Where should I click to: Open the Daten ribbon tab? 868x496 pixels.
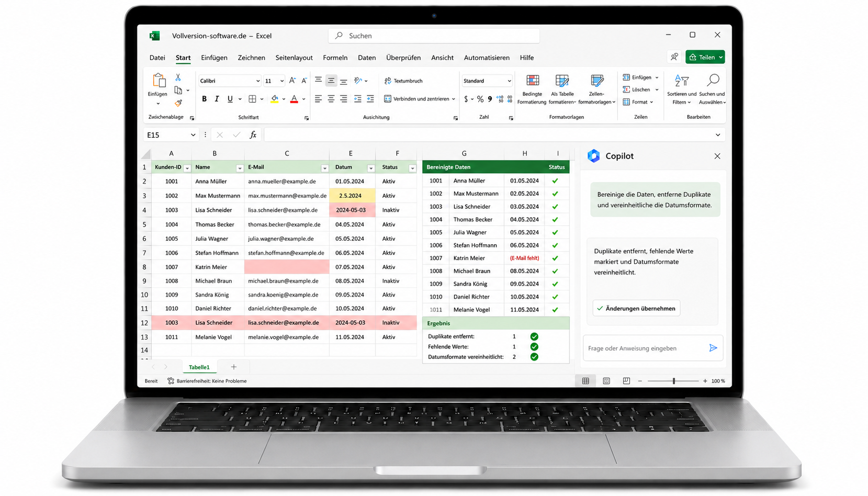pyautogui.click(x=367, y=58)
